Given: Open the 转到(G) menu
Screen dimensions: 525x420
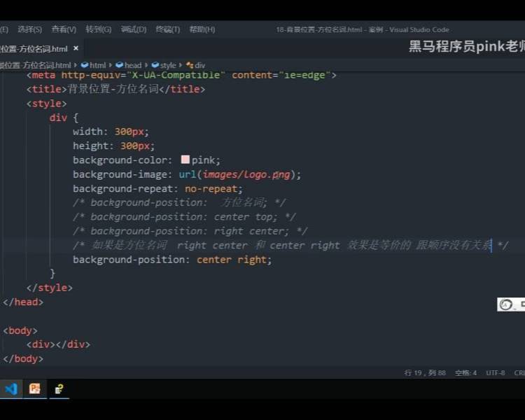Looking at the screenshot, I should point(98,29).
